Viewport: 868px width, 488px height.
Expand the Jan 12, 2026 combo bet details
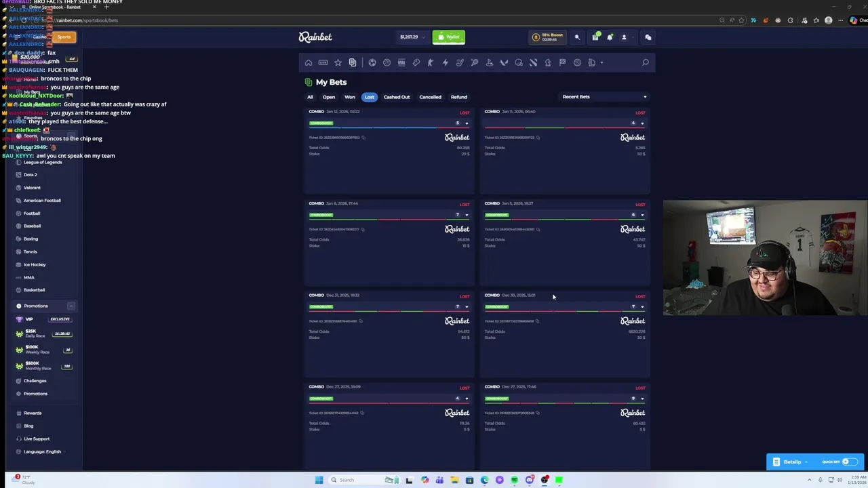467,123
